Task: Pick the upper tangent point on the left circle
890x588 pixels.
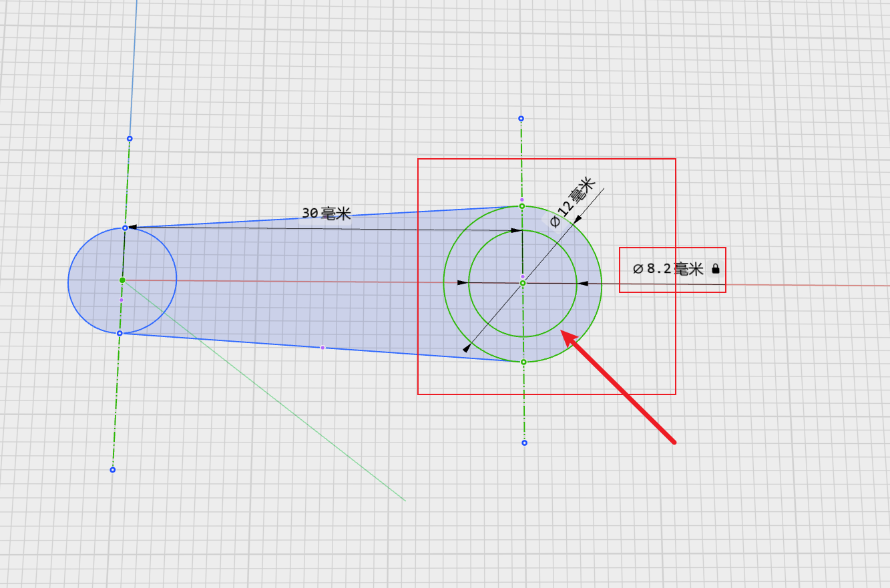Action: (x=125, y=228)
